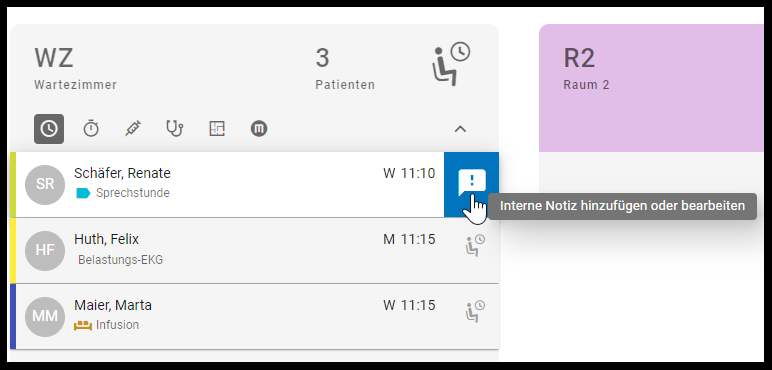
Task: Click the stethoscope filter icon
Action: click(x=175, y=129)
